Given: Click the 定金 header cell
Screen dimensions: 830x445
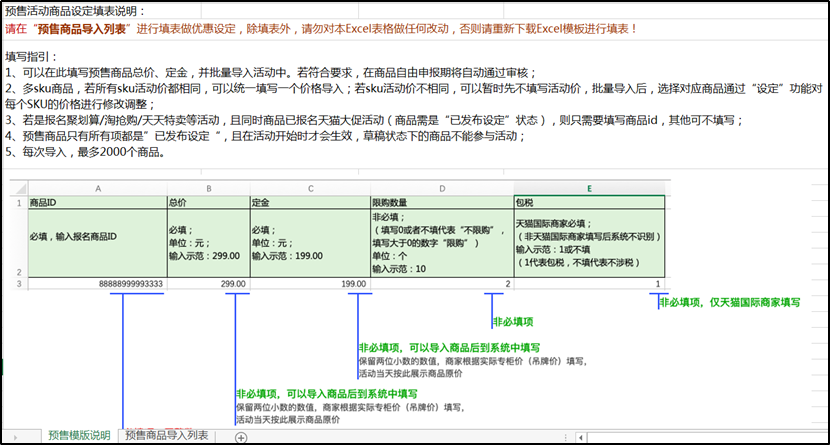Looking at the screenshot, I should 308,201.
